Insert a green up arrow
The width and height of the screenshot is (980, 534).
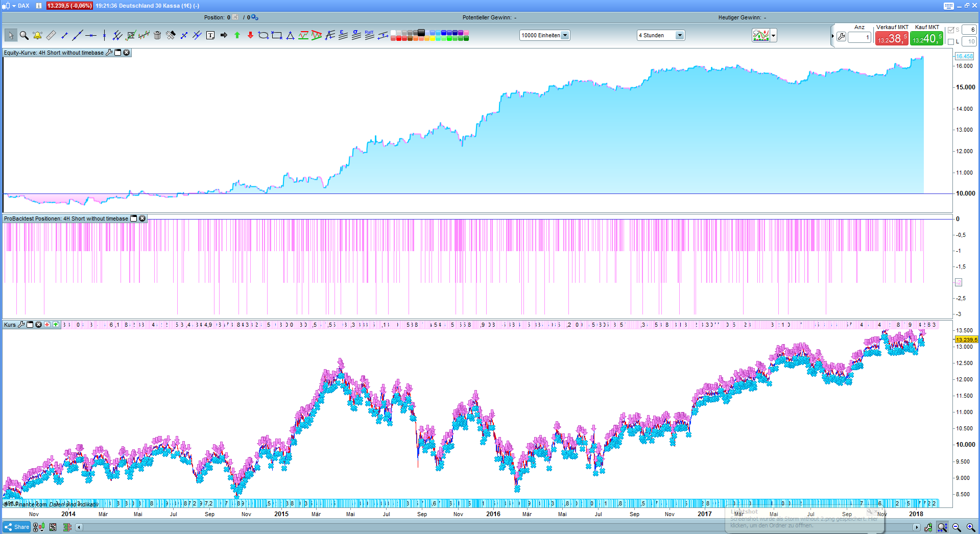237,35
